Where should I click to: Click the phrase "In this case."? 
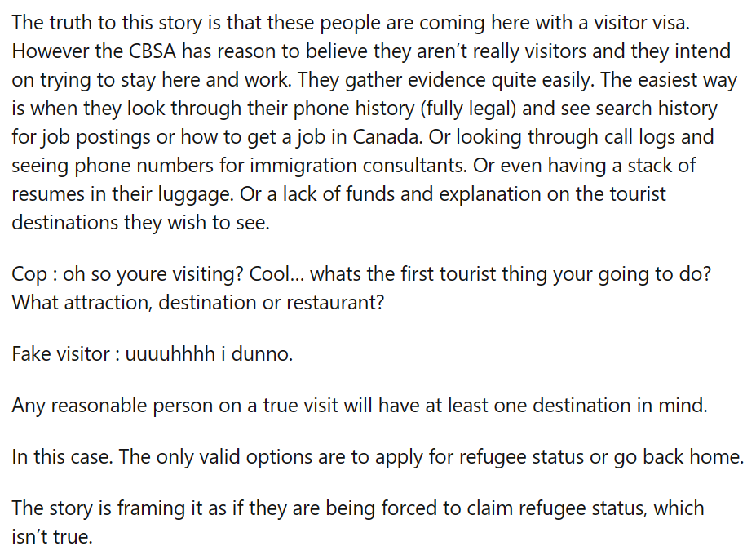point(62,456)
